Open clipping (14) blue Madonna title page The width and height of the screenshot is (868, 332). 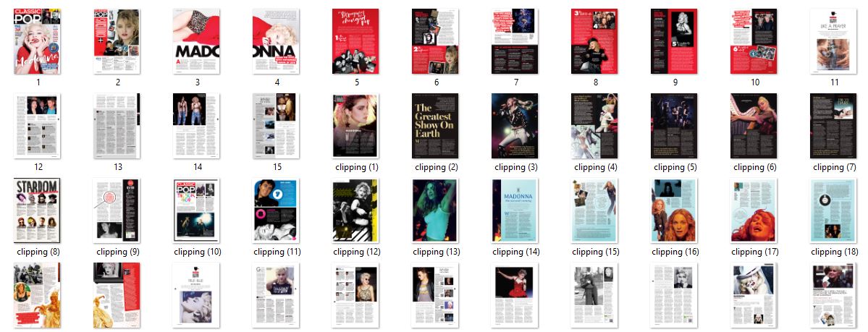pyautogui.click(x=515, y=210)
